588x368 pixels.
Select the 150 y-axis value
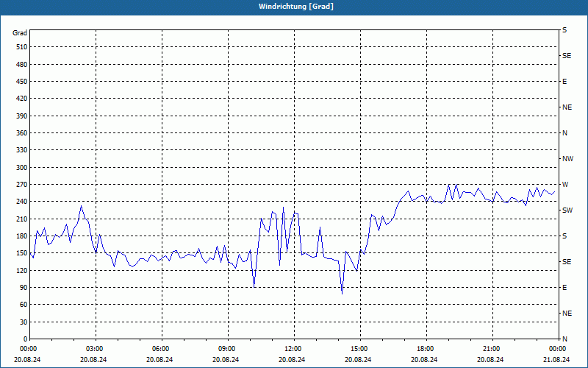(22, 253)
